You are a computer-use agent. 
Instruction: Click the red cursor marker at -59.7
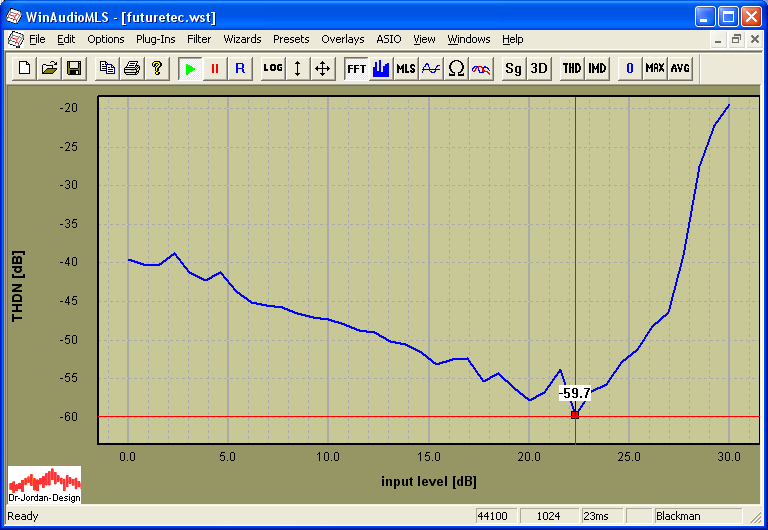pyautogui.click(x=575, y=414)
